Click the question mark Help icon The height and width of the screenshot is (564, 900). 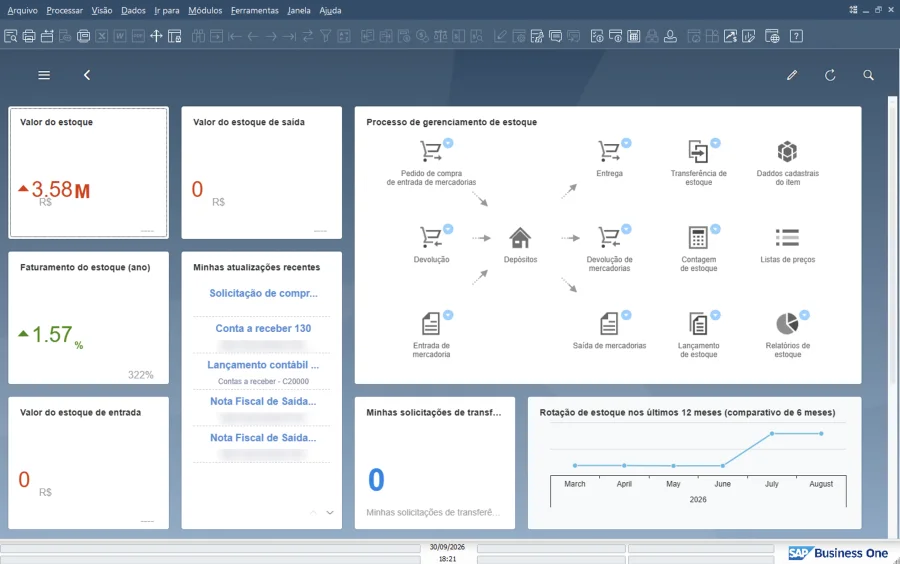(796, 36)
